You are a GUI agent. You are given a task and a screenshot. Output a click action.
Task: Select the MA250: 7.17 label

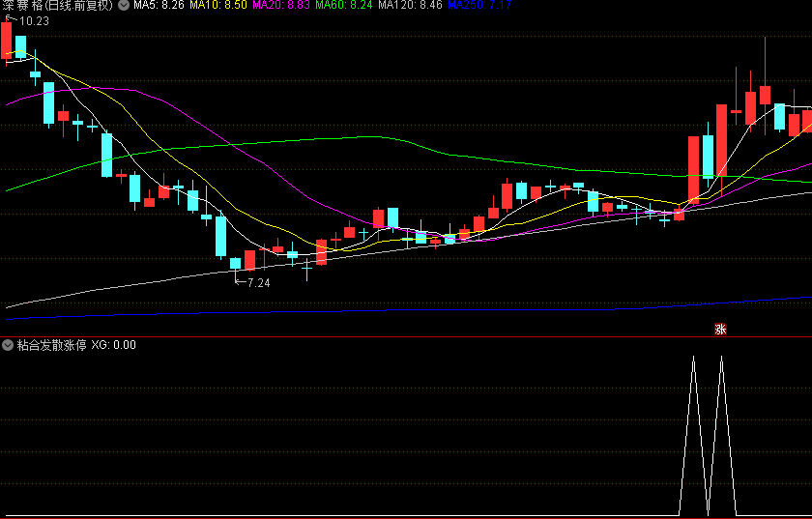(479, 5)
